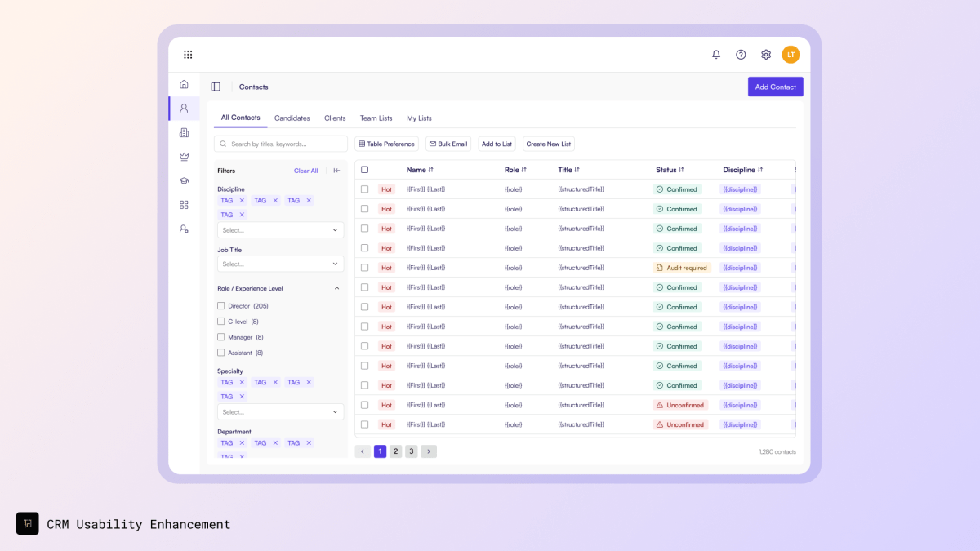Click the crown icon in the sidebar

(x=184, y=156)
